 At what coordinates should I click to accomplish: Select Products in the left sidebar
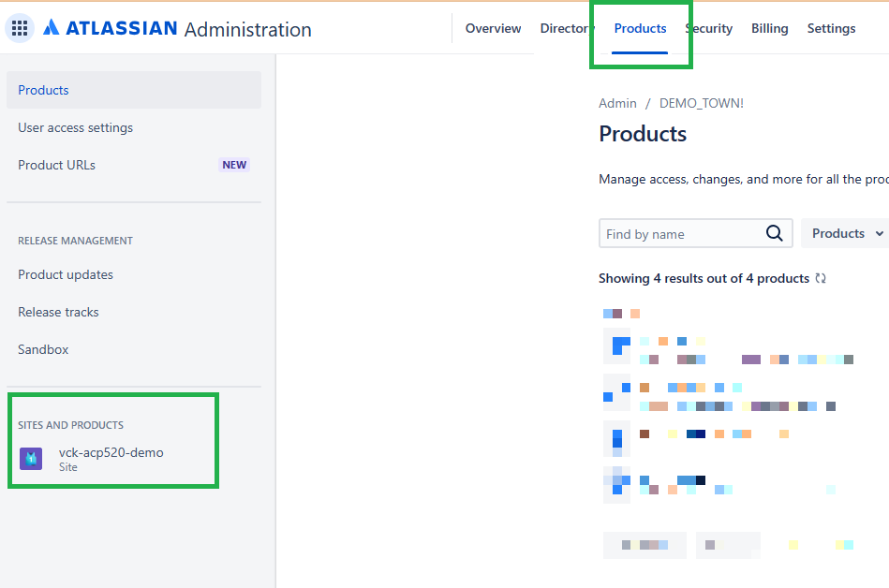(x=134, y=90)
